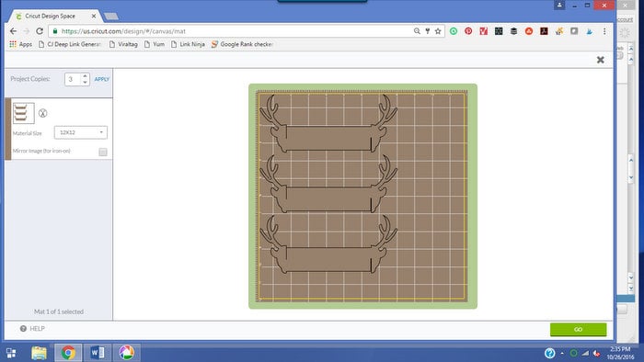Bookmark this page with the star icon
644x362 pixels.
(x=438, y=31)
